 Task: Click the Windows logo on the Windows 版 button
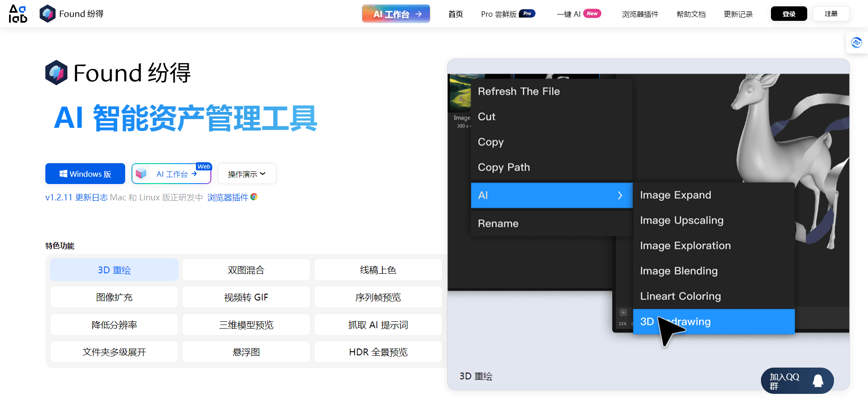pyautogui.click(x=63, y=174)
